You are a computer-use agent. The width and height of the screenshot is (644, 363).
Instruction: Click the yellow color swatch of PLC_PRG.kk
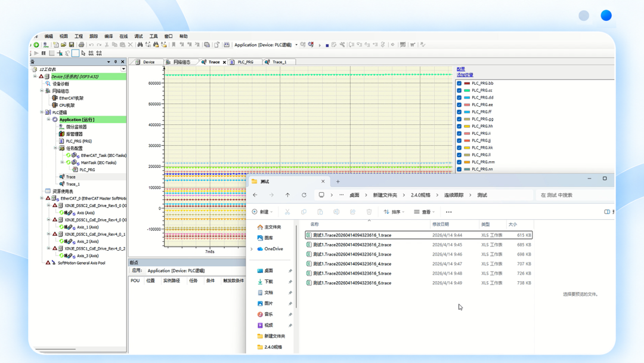click(x=467, y=147)
